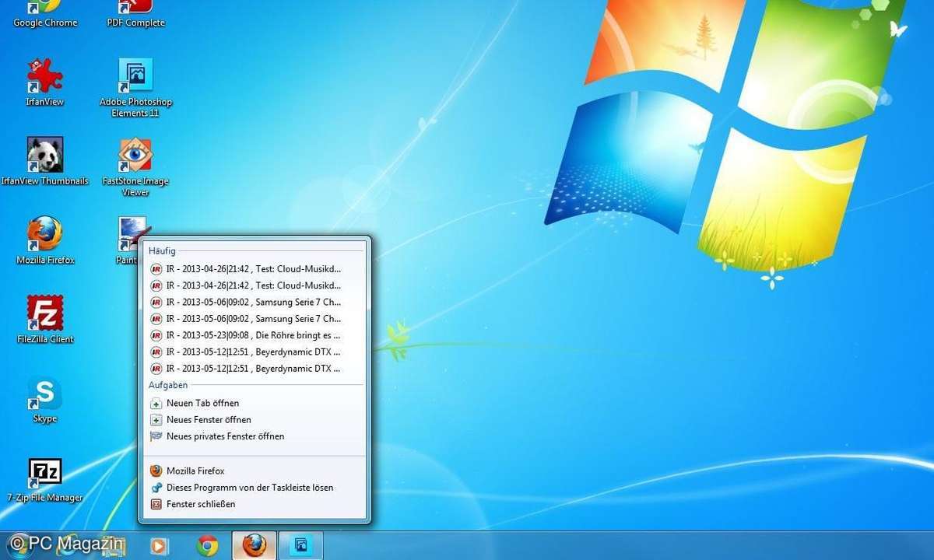The width and height of the screenshot is (934, 560).
Task: Click the Photoshop Elements taskbar icon
Action: click(300, 546)
